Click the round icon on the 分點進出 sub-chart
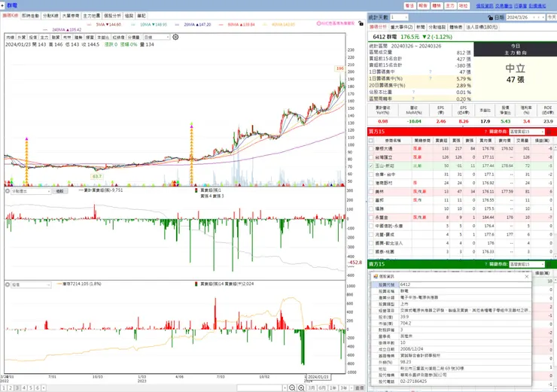 (x=7, y=191)
